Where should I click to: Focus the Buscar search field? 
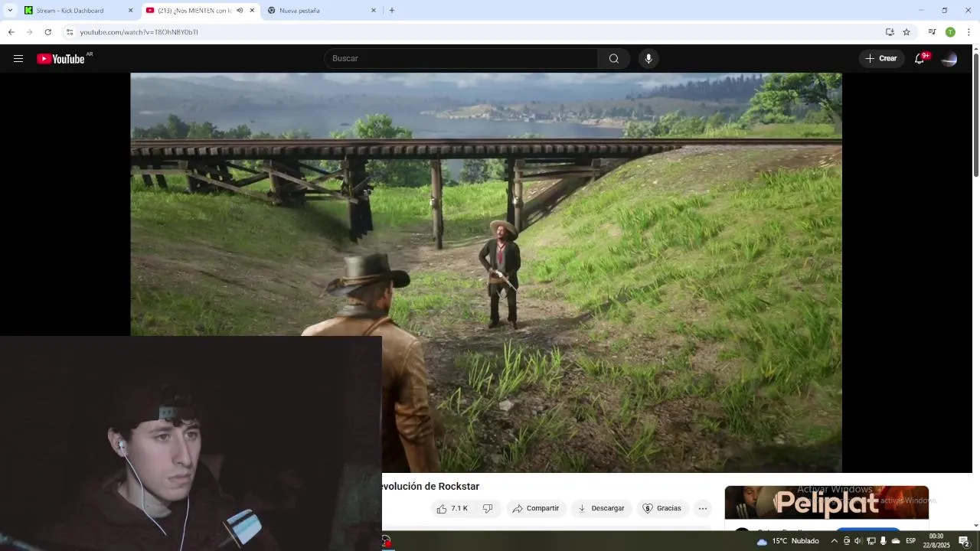pyautogui.click(x=462, y=59)
